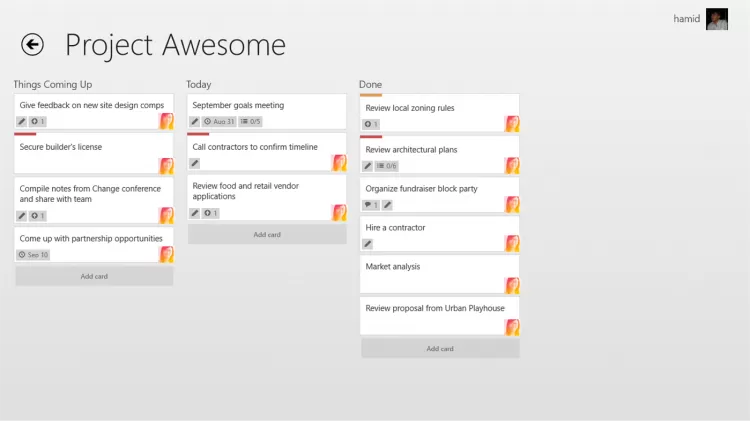Click member avatar on fundraiser block party card
Viewport: 750px width, 421px height.
click(x=512, y=204)
